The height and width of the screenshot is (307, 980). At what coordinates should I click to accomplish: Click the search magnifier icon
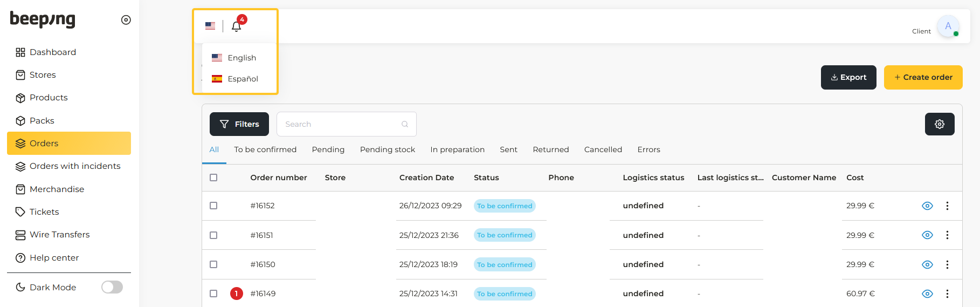click(404, 124)
